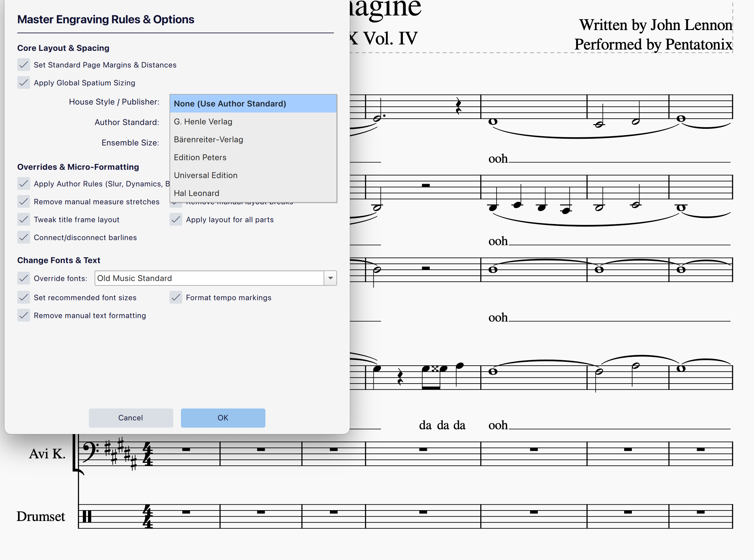Choose G. Henle Verlag house style
Image resolution: width=754 pixels, height=560 pixels.
coord(253,121)
